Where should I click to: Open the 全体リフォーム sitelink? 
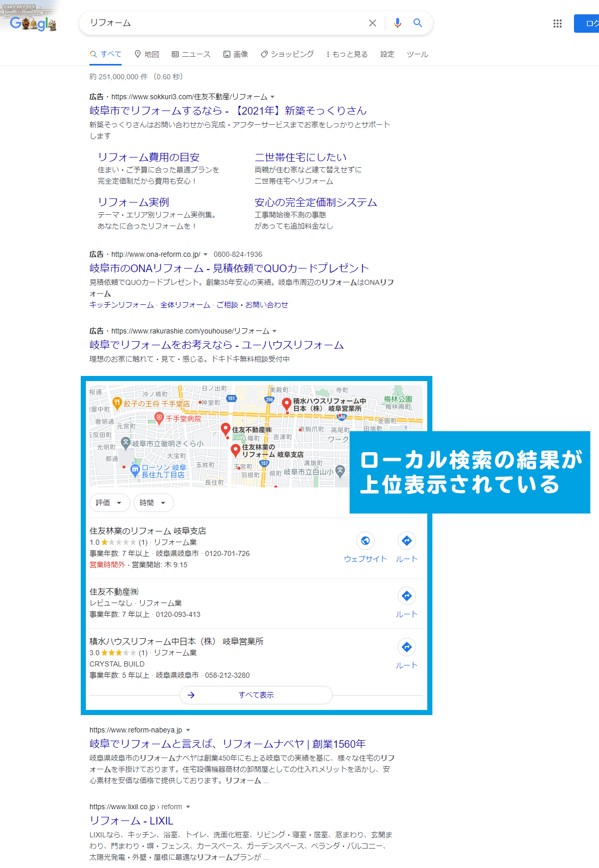(x=185, y=305)
